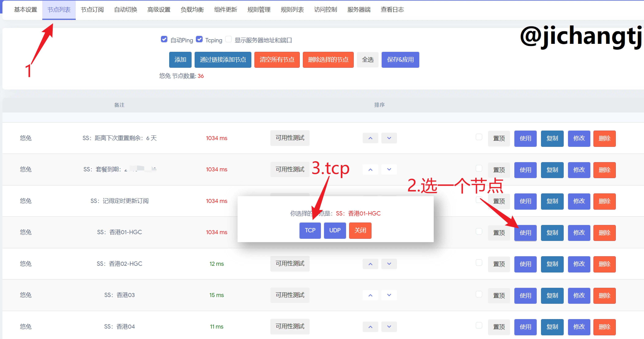Move the 距离下次重置剩余 row up
644x339 pixels.
pos(370,138)
